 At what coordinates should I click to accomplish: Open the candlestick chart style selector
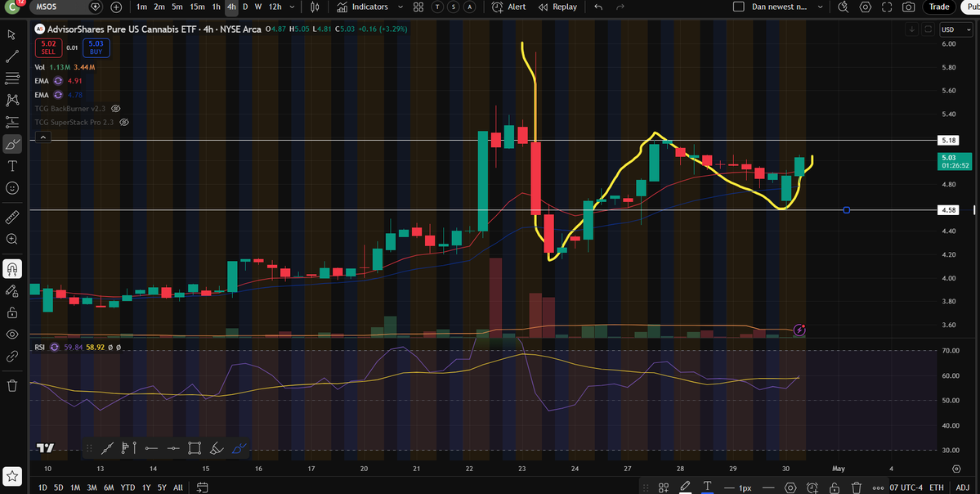[315, 7]
